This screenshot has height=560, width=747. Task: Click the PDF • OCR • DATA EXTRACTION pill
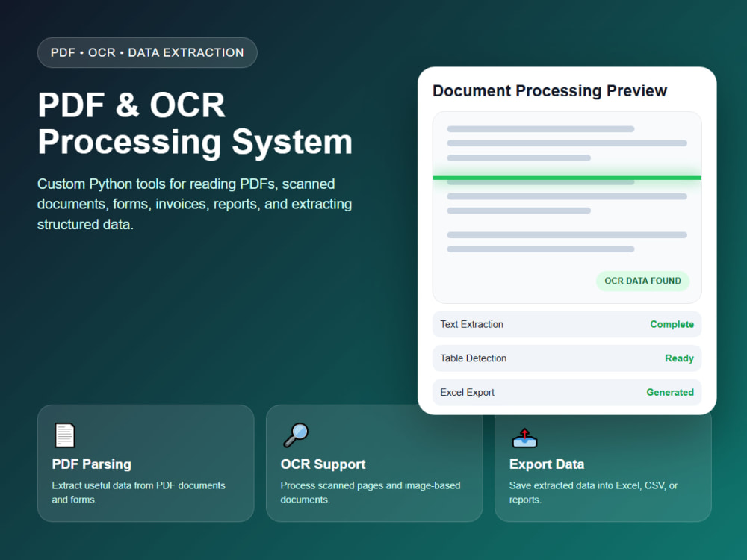pyautogui.click(x=147, y=52)
